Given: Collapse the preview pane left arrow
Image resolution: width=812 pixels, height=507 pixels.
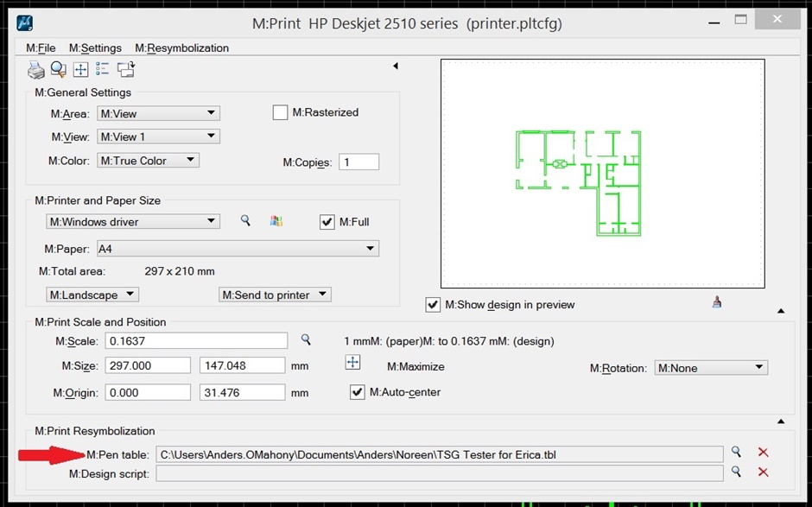Looking at the screenshot, I should click(396, 66).
